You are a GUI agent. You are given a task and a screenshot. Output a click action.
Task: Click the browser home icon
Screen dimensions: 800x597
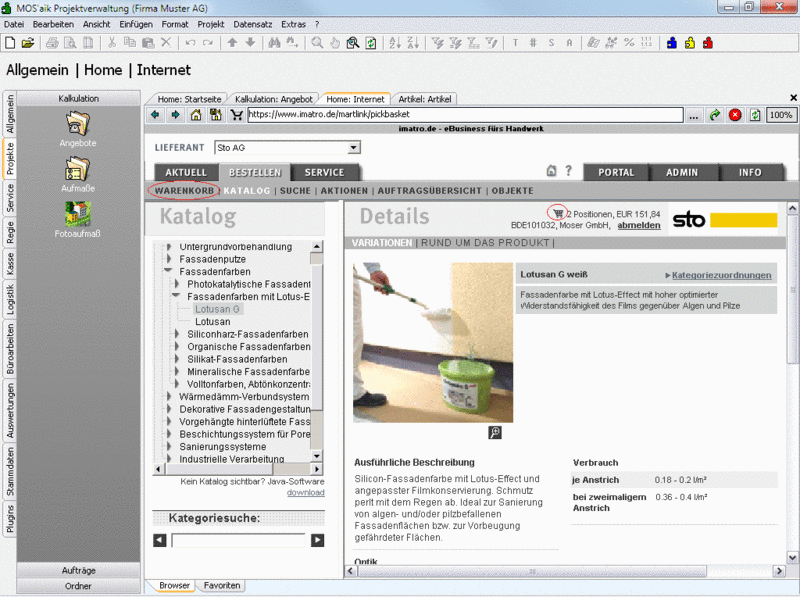click(x=196, y=115)
